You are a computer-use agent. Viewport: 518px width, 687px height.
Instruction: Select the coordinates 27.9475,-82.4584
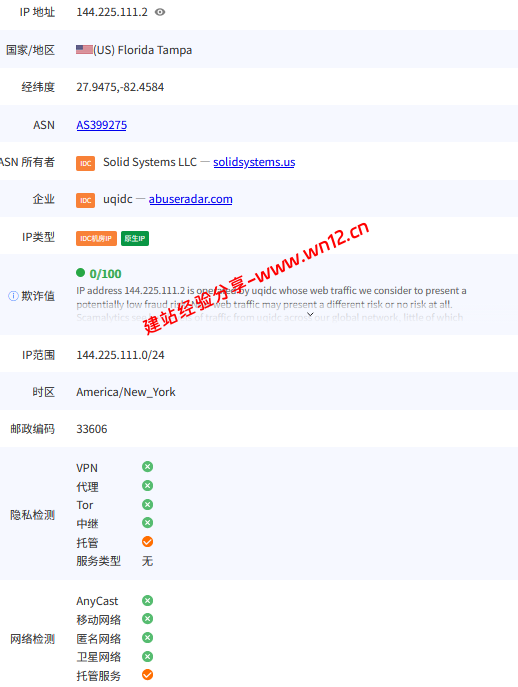[120, 87]
